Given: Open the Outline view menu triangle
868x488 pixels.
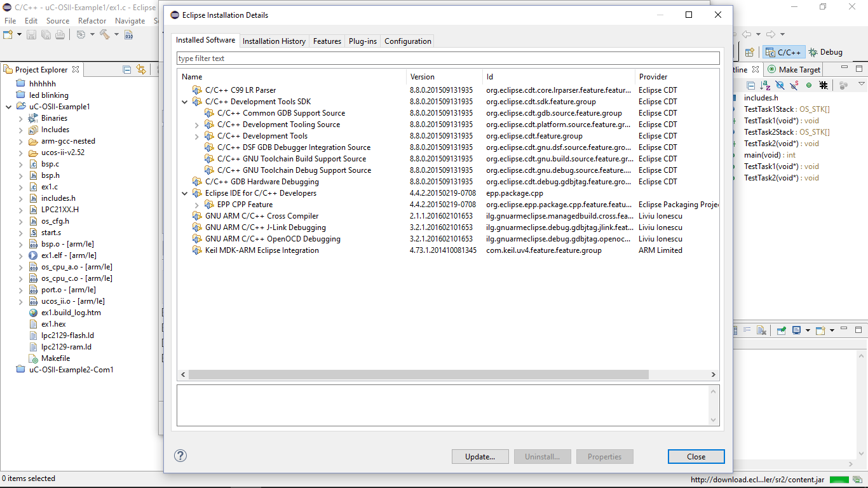Looking at the screenshot, I should coord(862,84).
